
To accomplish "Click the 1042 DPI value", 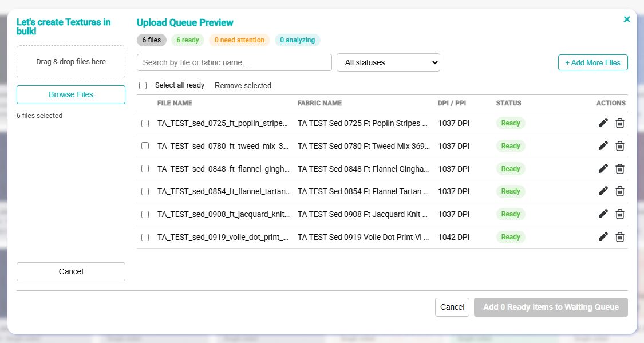I will coord(453,238).
